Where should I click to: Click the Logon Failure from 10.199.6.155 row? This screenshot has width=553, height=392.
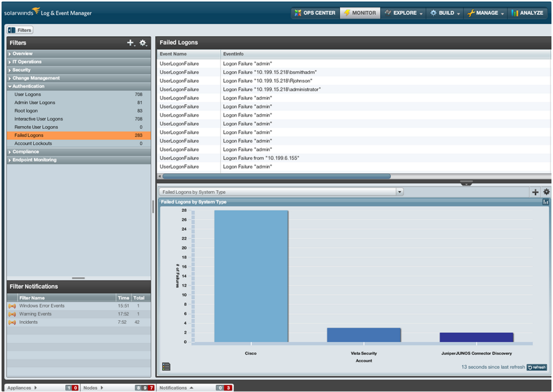(354, 158)
